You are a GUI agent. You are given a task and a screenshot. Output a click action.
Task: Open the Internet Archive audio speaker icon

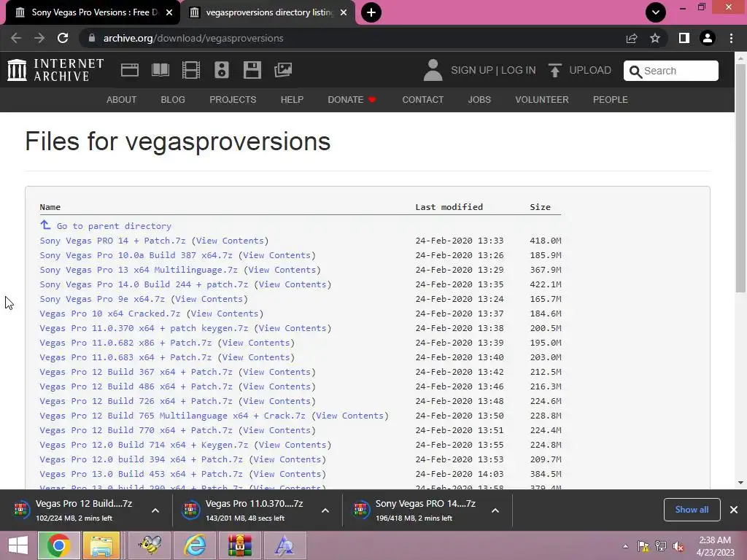(x=222, y=70)
